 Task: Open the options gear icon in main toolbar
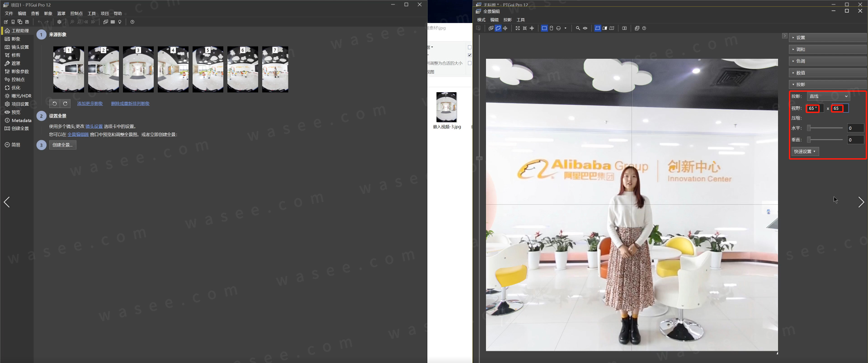tap(59, 22)
